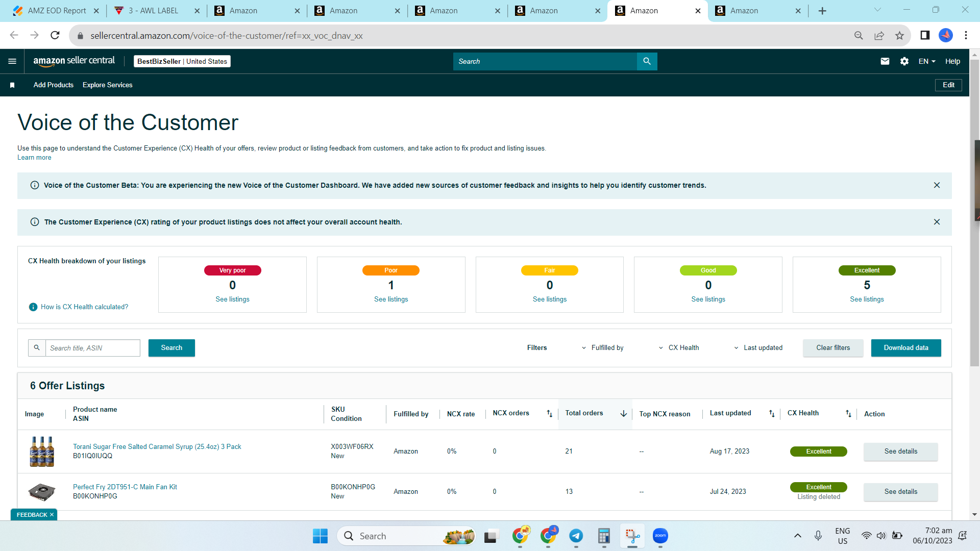Expand the Fulfilled by filter dropdown
980x551 pixels.
[603, 348]
